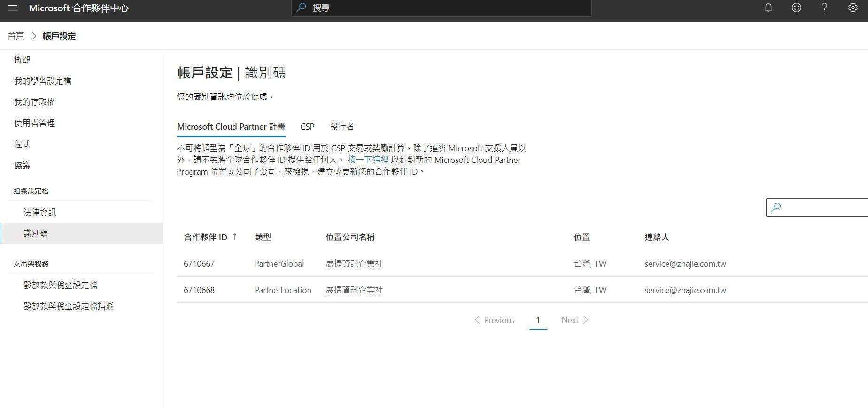Viewport: 868px width, 409px height.
Task: Sort by 合作夥伴 ID arrow icon
Action: [235, 237]
